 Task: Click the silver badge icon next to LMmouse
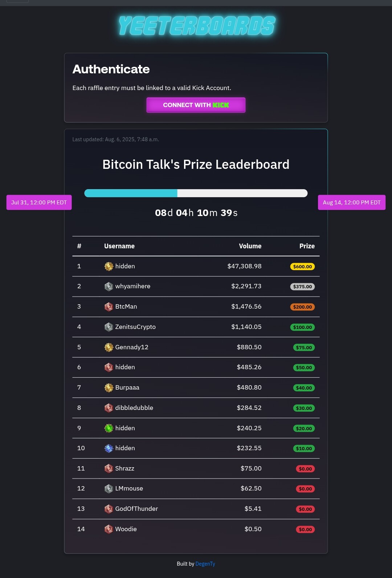(109, 489)
